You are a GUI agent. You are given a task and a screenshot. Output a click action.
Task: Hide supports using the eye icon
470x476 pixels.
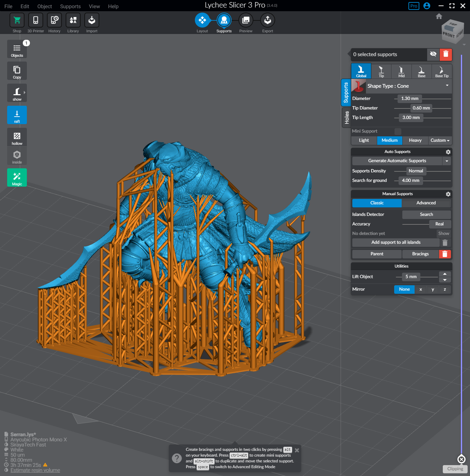[x=433, y=54]
